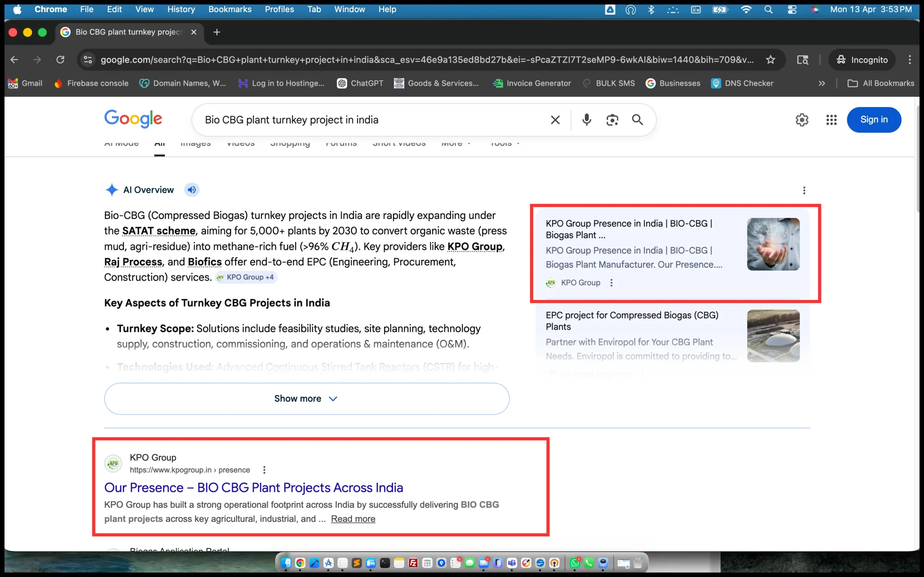
Task: Click the KPO Group card thumbnail
Action: 773,244
